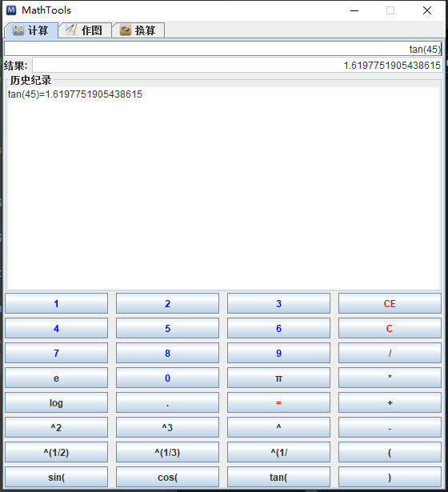This screenshot has height=492, width=448.
Task: Click the expression input field showing tan(45)
Action: (x=223, y=50)
